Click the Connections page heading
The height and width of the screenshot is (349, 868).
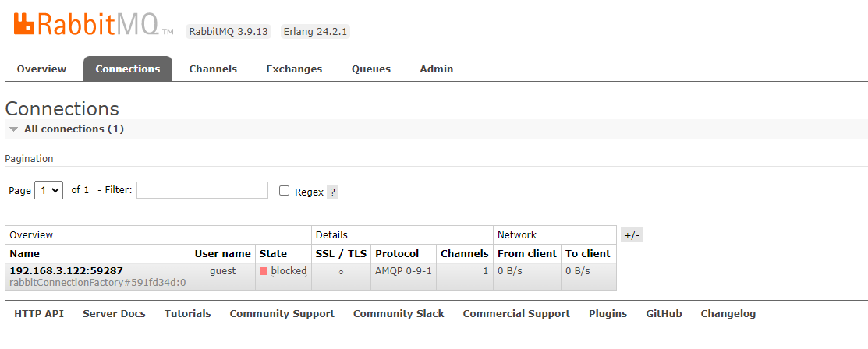click(x=62, y=108)
